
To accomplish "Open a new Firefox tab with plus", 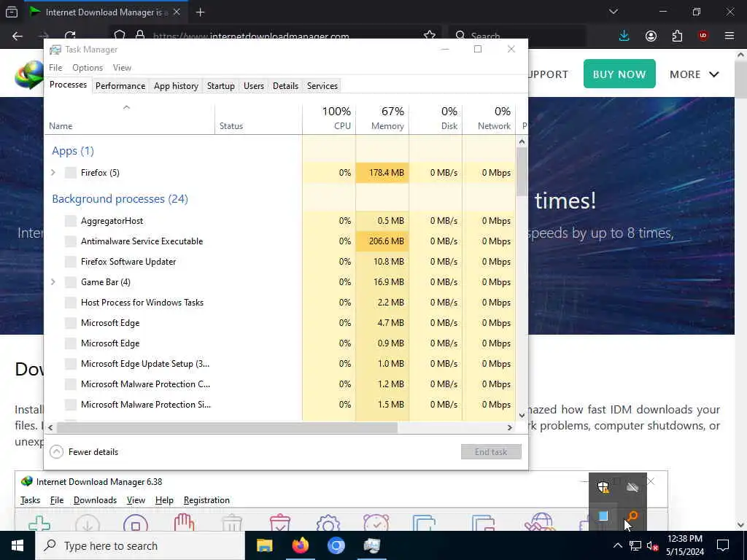I will click(200, 12).
